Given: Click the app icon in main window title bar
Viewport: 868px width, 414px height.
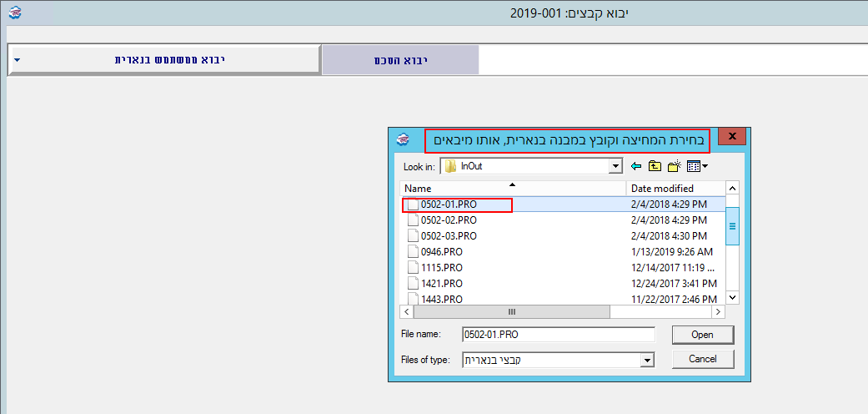Looking at the screenshot, I should tap(13, 13).
